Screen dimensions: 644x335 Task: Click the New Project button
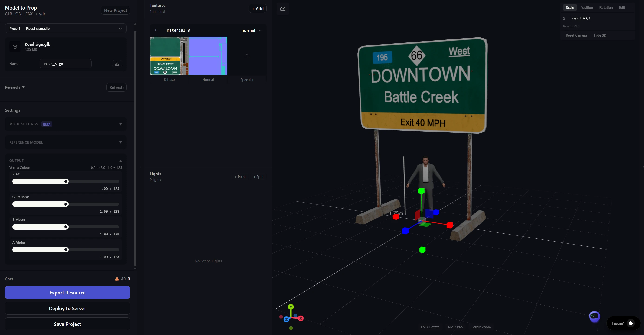click(x=115, y=10)
